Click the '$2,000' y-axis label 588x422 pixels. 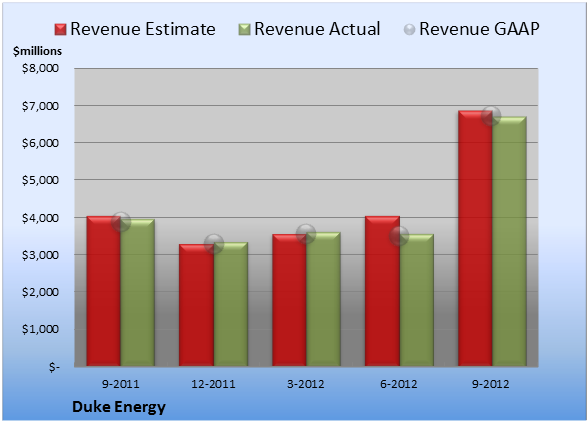40,292
